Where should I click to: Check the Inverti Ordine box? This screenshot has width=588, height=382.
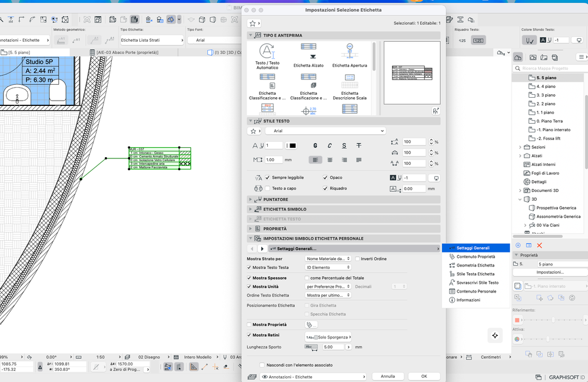tap(357, 258)
